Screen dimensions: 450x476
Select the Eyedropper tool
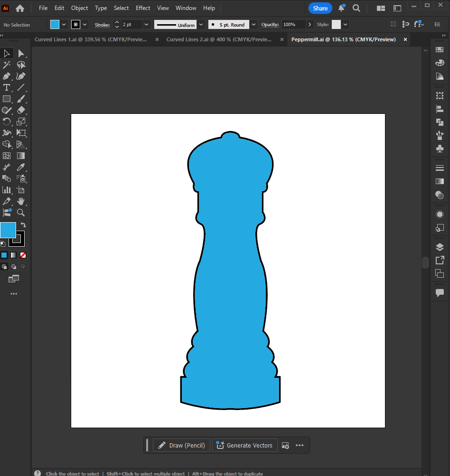tap(21, 167)
